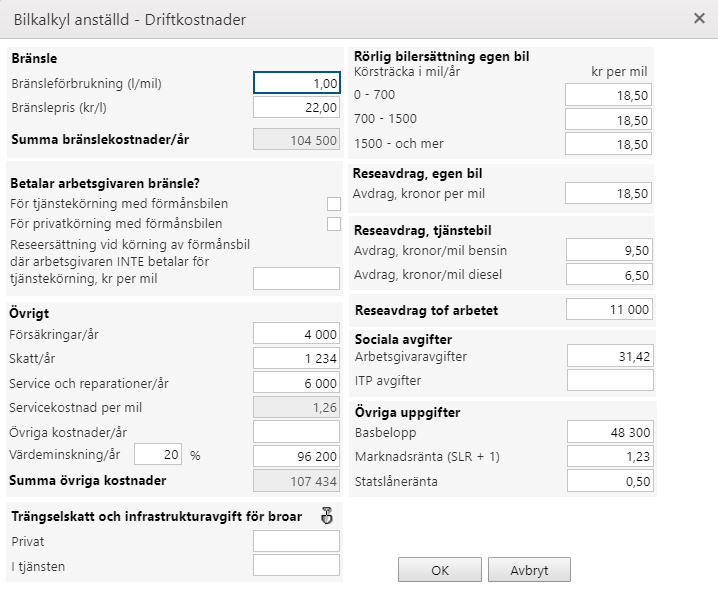Click the Servicekostnad per mil value box

click(297, 407)
